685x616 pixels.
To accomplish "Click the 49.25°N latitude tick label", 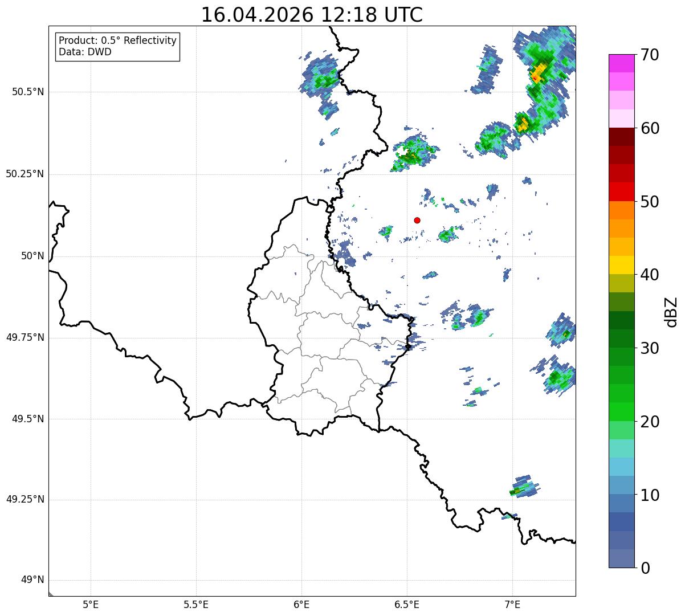I will [x=25, y=499].
